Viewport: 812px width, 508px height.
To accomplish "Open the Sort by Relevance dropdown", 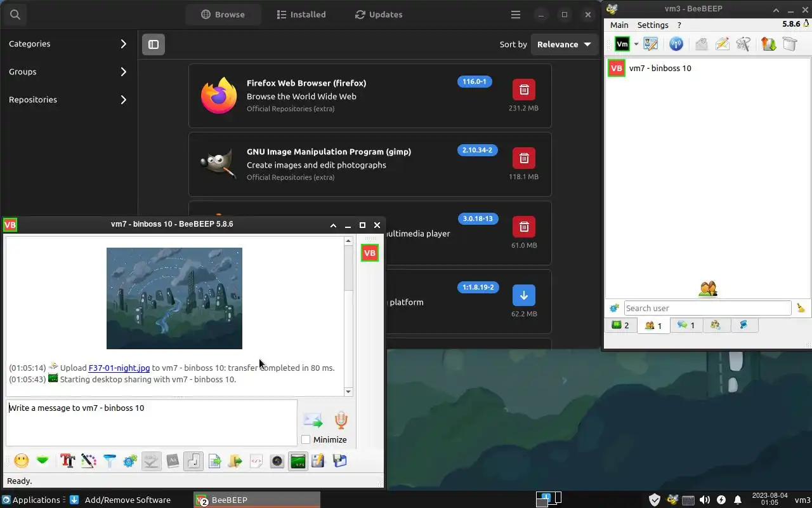I will coord(564,44).
